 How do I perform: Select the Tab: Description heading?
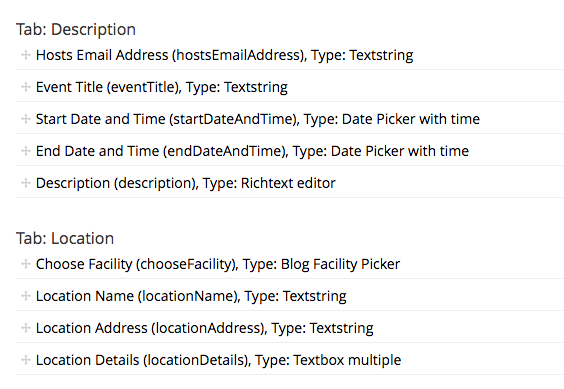click(x=76, y=30)
